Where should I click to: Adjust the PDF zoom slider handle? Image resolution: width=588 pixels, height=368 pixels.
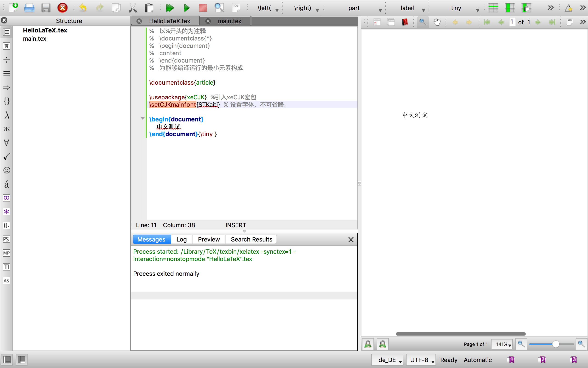click(x=555, y=344)
